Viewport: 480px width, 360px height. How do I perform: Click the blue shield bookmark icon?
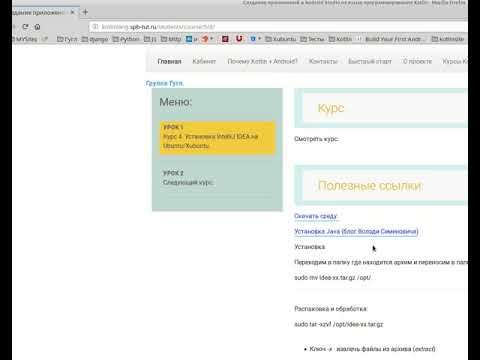click(253, 39)
